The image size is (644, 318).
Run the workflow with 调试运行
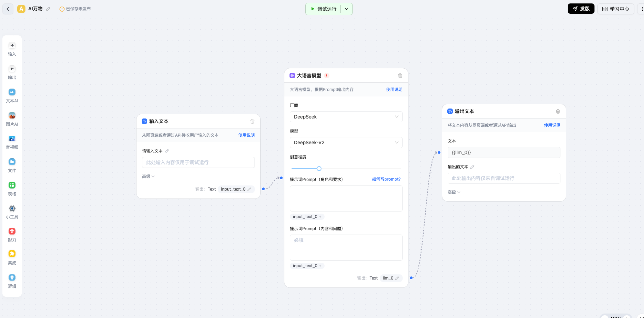tap(323, 9)
